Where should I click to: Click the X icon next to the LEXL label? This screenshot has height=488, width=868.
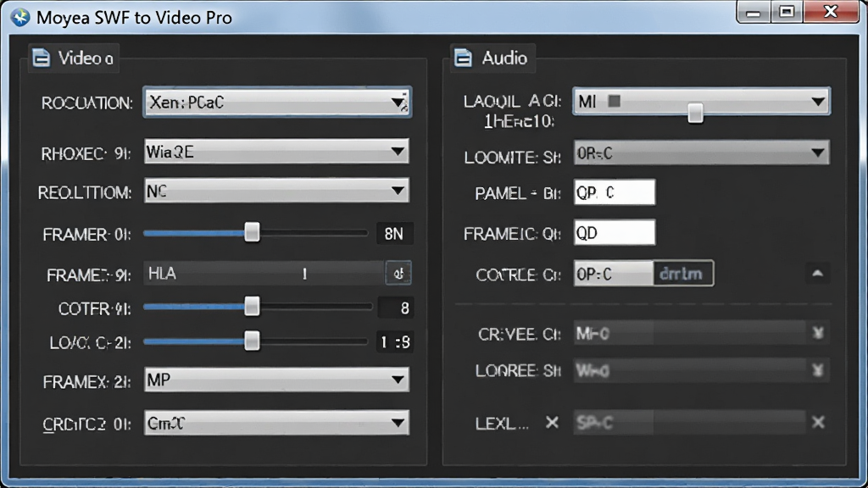pos(552,423)
